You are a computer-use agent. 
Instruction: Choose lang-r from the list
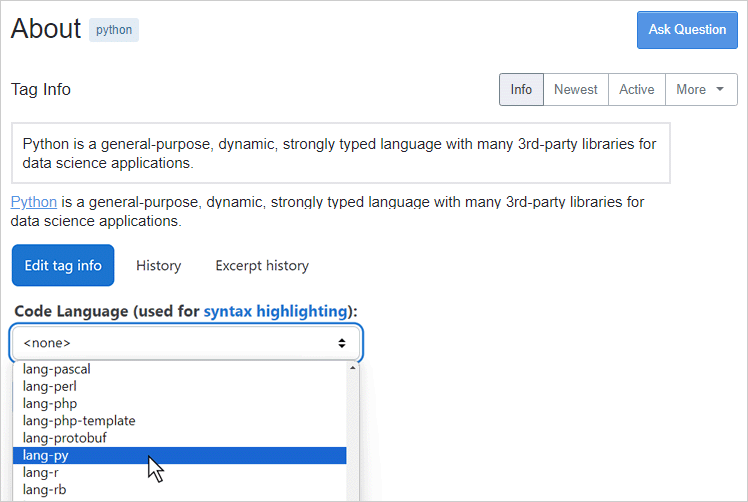coord(40,472)
